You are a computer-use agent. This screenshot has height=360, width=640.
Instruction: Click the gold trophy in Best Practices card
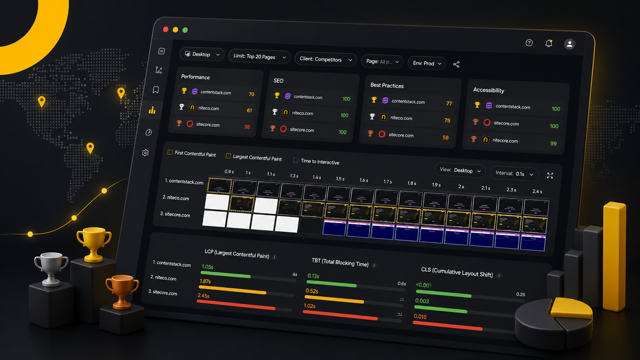374,100
